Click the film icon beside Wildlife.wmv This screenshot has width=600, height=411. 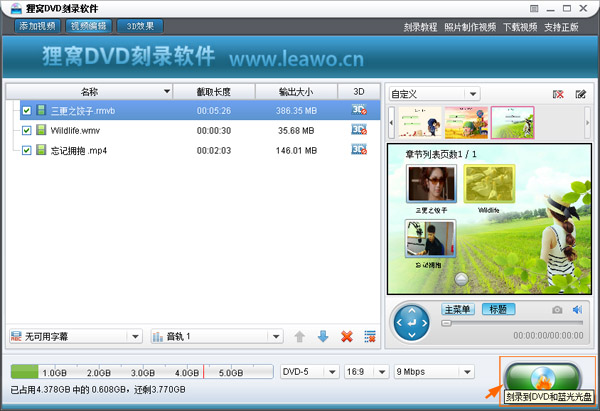coord(41,130)
